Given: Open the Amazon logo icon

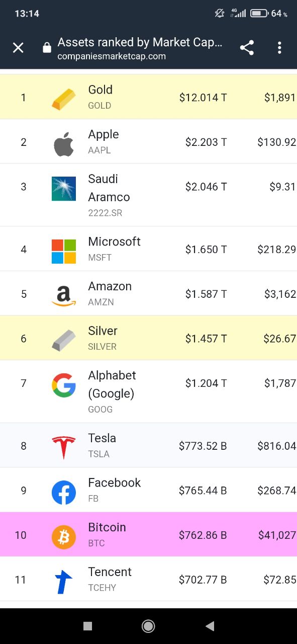Looking at the screenshot, I should click(64, 296).
